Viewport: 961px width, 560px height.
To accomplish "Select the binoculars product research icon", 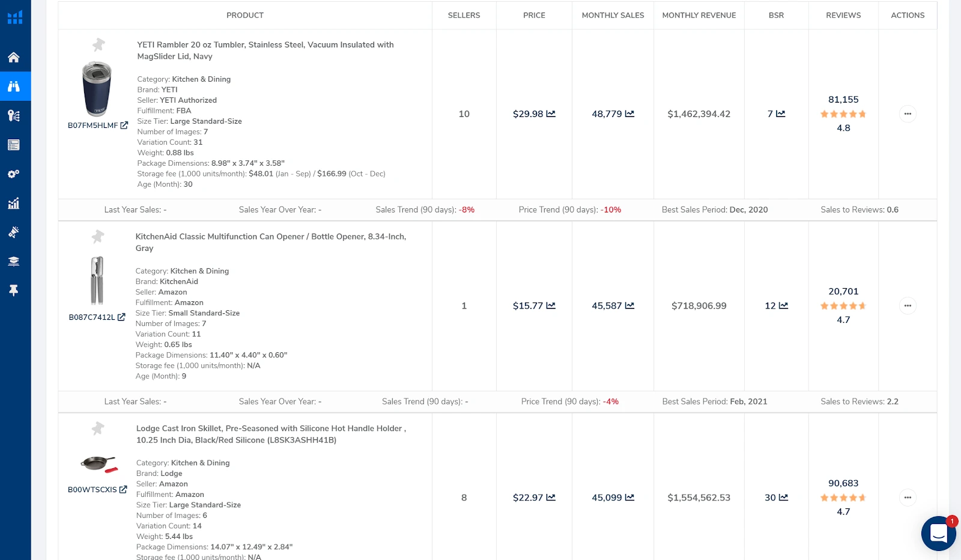I will [x=14, y=86].
